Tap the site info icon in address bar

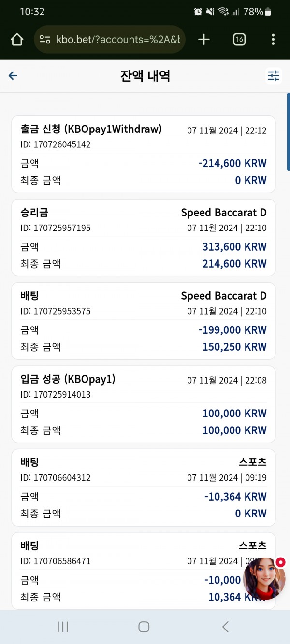pyautogui.click(x=45, y=40)
